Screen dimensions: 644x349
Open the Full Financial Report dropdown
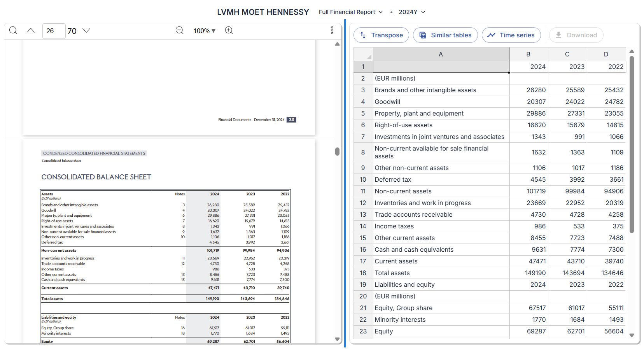click(x=351, y=12)
